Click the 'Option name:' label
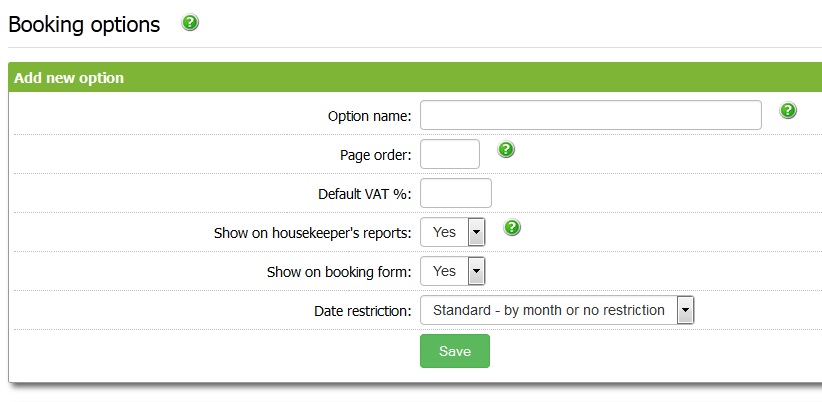Image resolution: width=822 pixels, height=402 pixels. 369,116
